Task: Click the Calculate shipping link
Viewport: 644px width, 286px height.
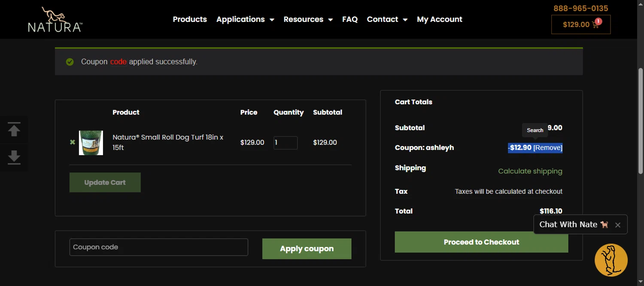Action: [530, 171]
